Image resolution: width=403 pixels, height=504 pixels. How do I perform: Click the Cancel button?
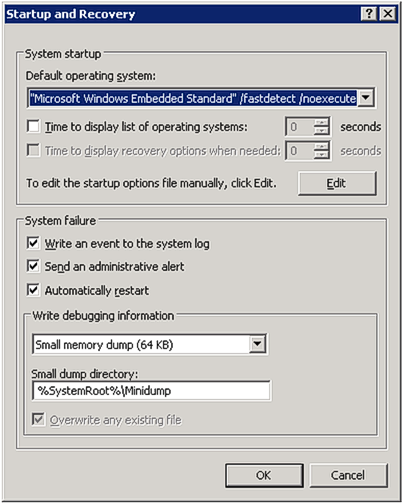click(x=348, y=475)
